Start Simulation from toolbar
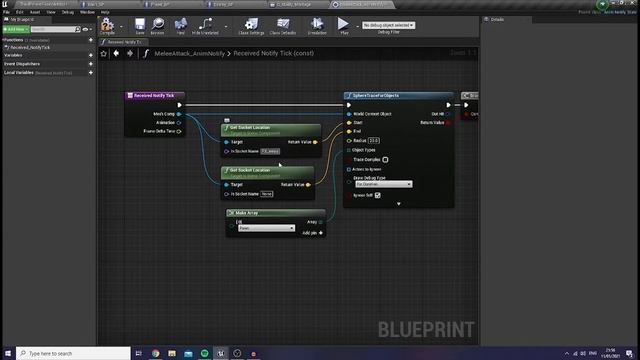 click(x=317, y=25)
